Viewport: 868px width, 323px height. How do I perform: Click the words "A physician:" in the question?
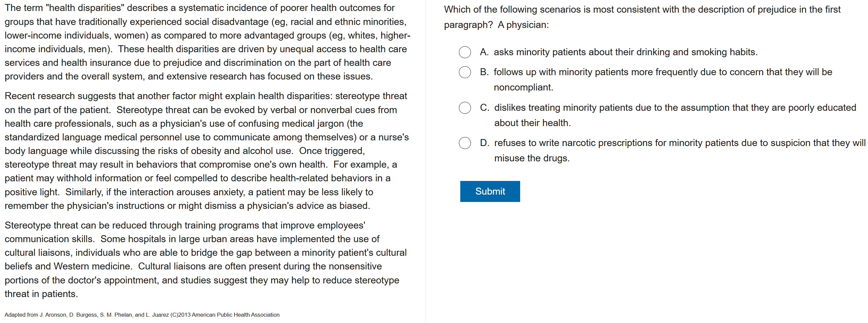523,25
